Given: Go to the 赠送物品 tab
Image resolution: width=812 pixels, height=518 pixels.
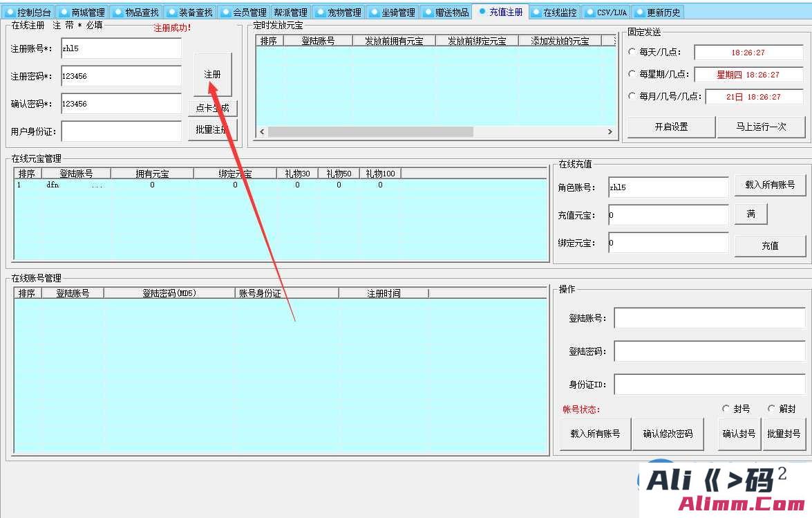Looking at the screenshot, I should click(446, 12).
